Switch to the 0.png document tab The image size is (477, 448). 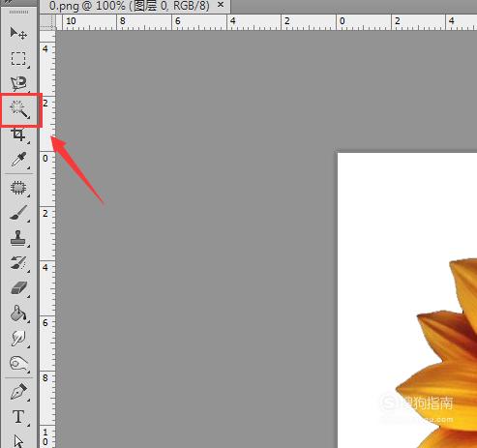[x=129, y=6]
